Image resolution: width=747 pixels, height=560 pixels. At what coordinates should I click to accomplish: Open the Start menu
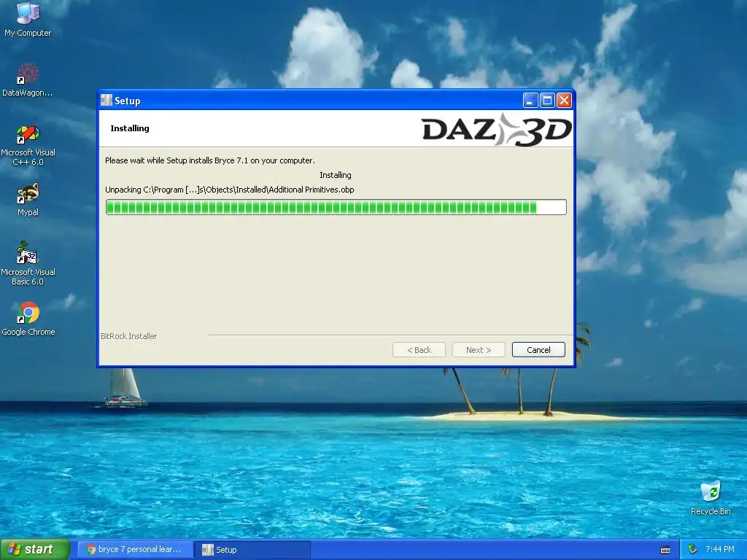pyautogui.click(x=34, y=549)
